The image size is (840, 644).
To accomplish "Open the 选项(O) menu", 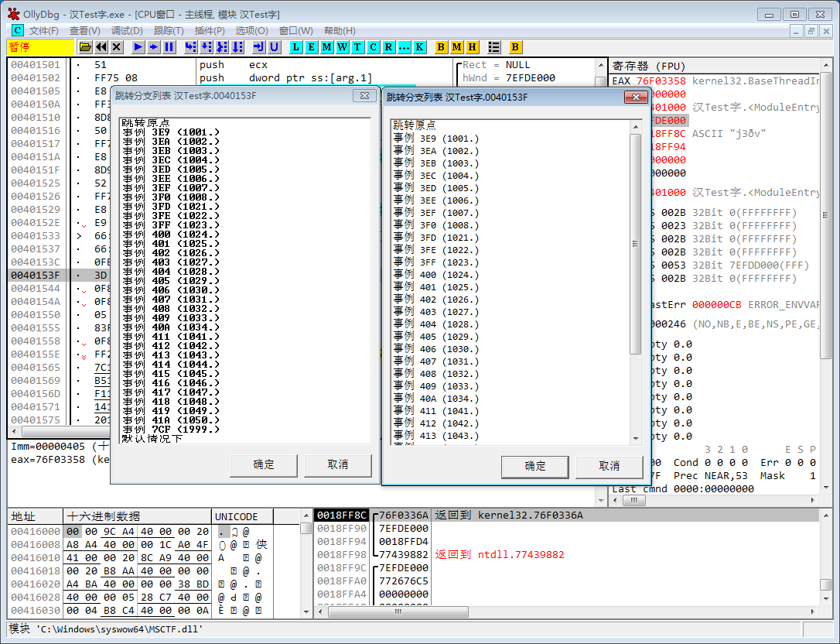I will (252, 31).
